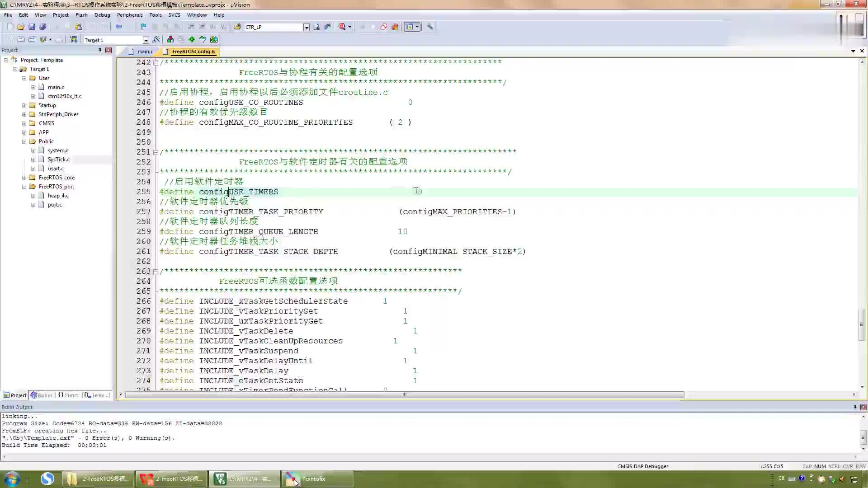Screen dimensions: 868x488
Task: Open debug magnifier dropdown arrow
Action: 349,27
